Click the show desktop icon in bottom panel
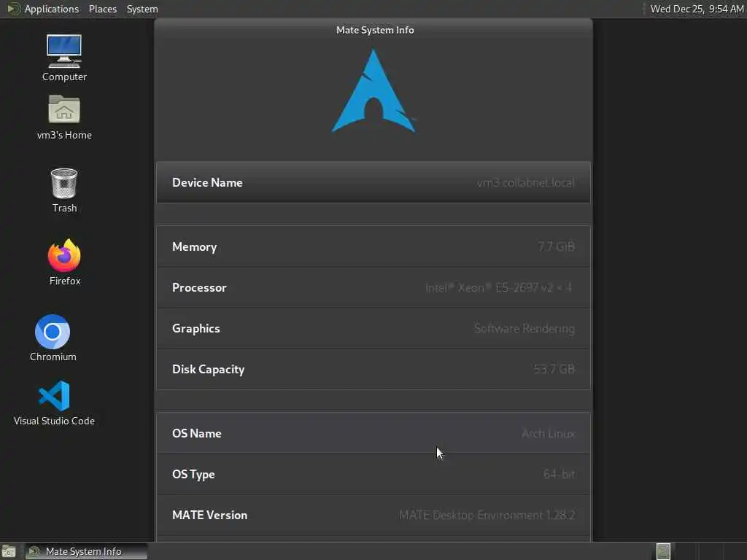The image size is (747, 560). pyautogui.click(x=9, y=551)
